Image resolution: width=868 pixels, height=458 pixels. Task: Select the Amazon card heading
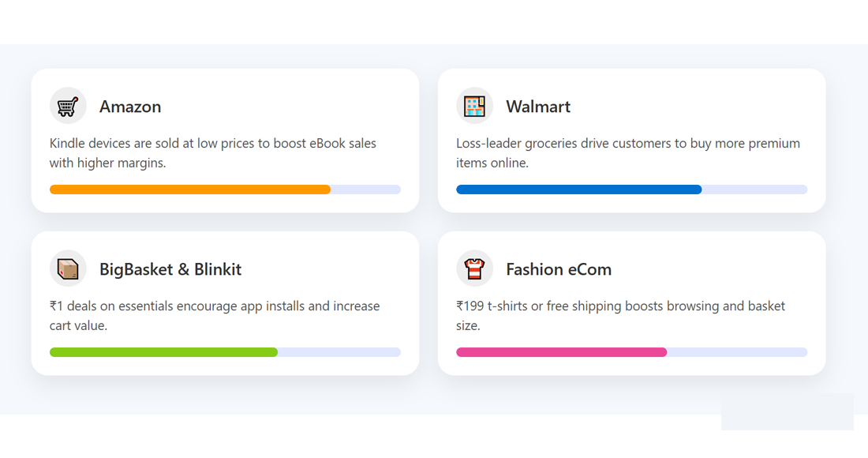coord(130,107)
